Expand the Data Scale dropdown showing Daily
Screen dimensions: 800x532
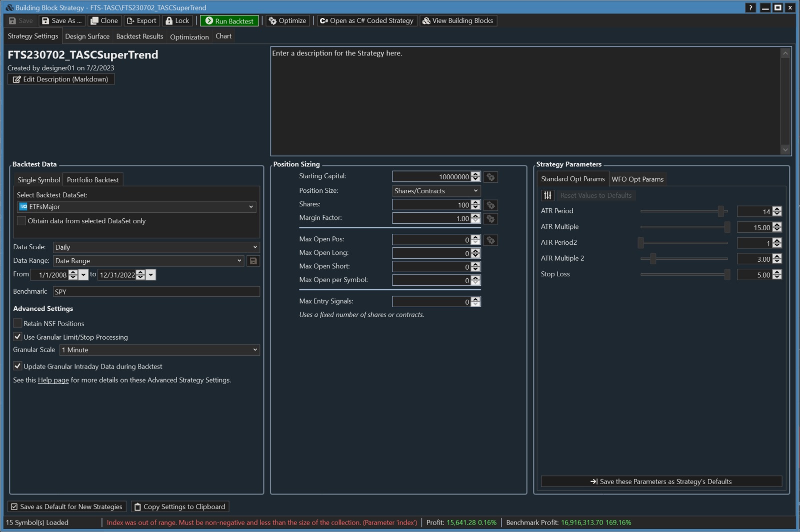(x=156, y=247)
